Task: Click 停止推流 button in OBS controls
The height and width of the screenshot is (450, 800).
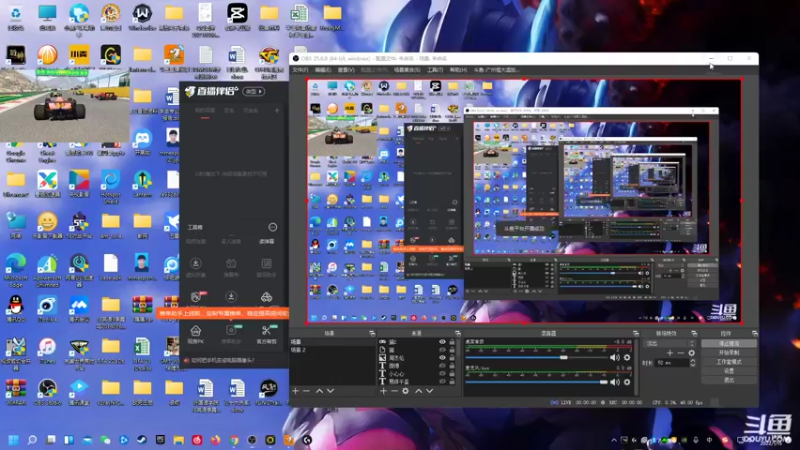Action: pos(729,343)
